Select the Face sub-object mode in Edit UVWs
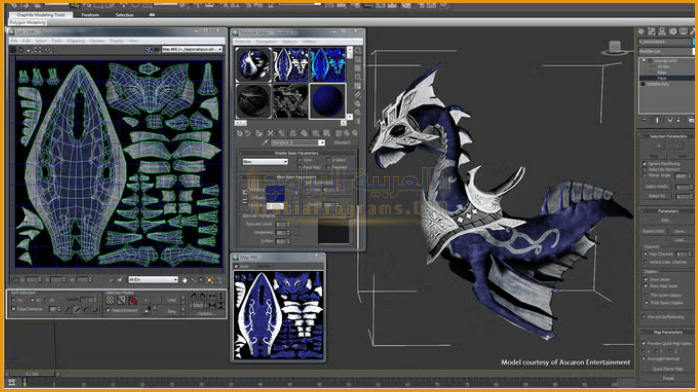The image size is (698, 392). pyautogui.click(x=133, y=300)
